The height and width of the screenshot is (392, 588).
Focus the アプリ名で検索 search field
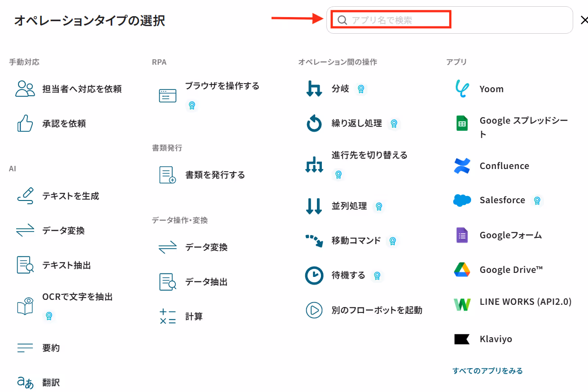pos(450,20)
